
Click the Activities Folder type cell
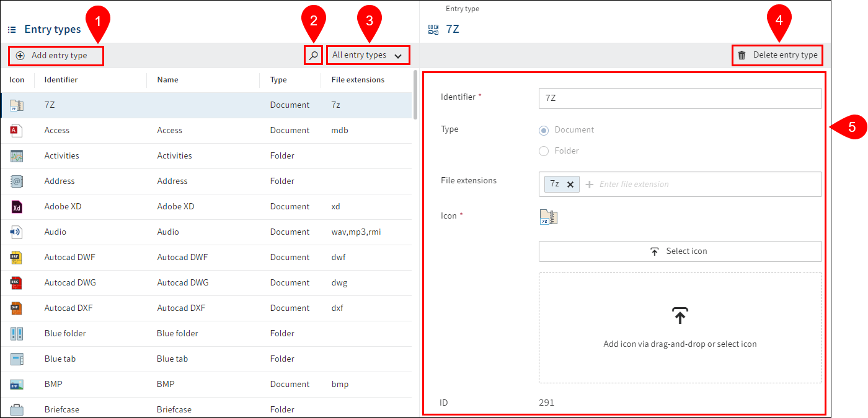pos(282,156)
